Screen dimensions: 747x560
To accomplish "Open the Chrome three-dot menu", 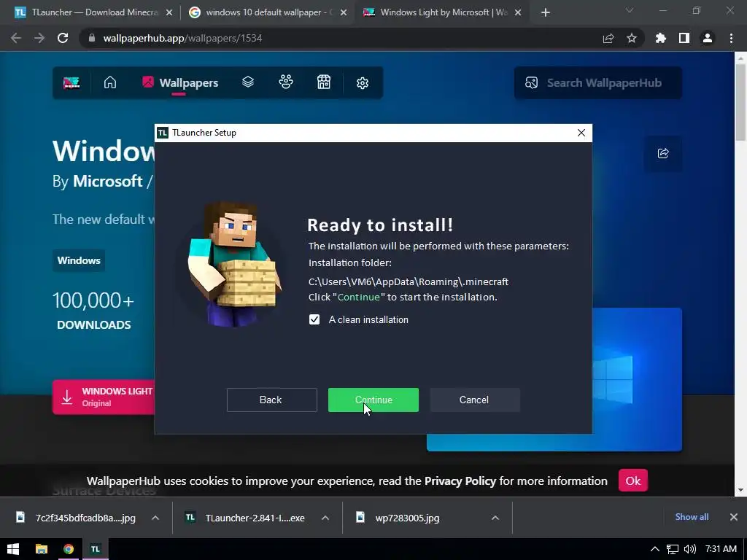I will [731, 38].
